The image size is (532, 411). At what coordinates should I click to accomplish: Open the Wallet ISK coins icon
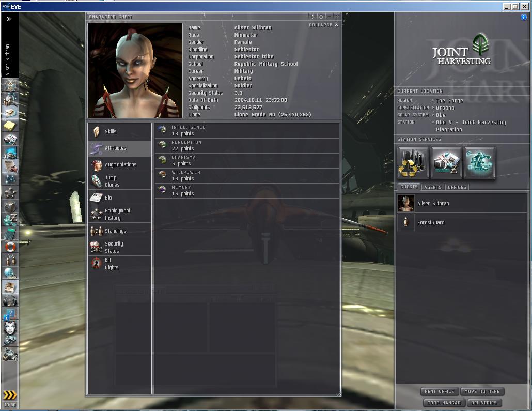tap(10, 219)
